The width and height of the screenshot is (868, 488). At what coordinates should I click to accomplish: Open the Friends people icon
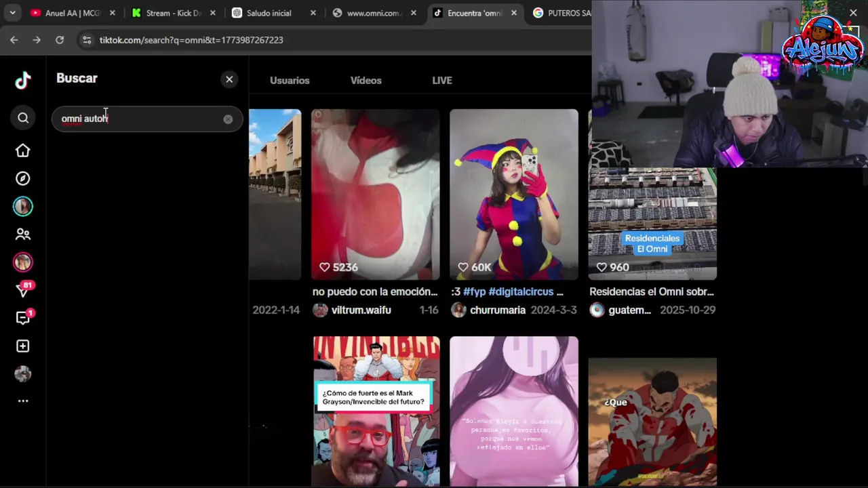(x=23, y=235)
